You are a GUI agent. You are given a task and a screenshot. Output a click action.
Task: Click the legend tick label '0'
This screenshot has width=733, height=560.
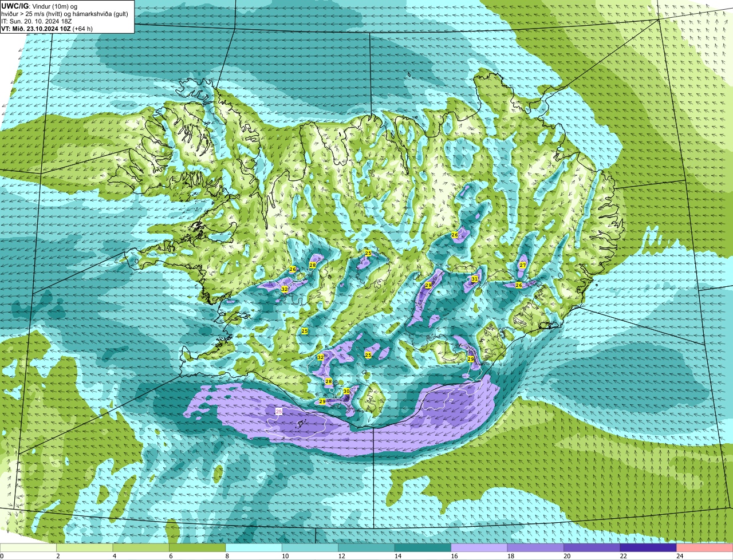point(2,556)
